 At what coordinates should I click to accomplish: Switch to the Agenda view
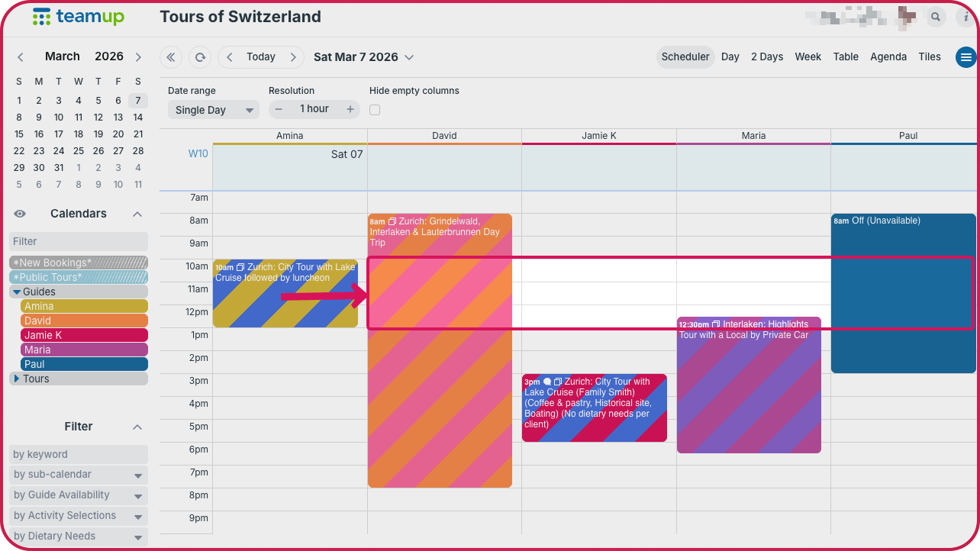click(x=888, y=56)
